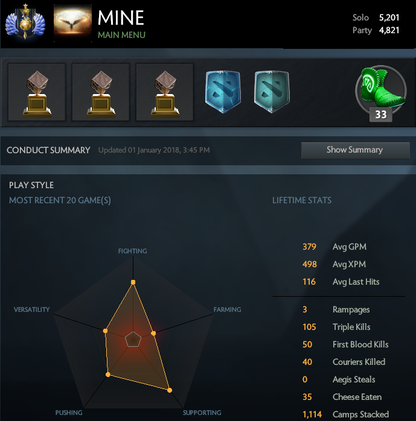Select the first gold trophy icon
The height and width of the screenshot is (421, 416).
point(37,92)
